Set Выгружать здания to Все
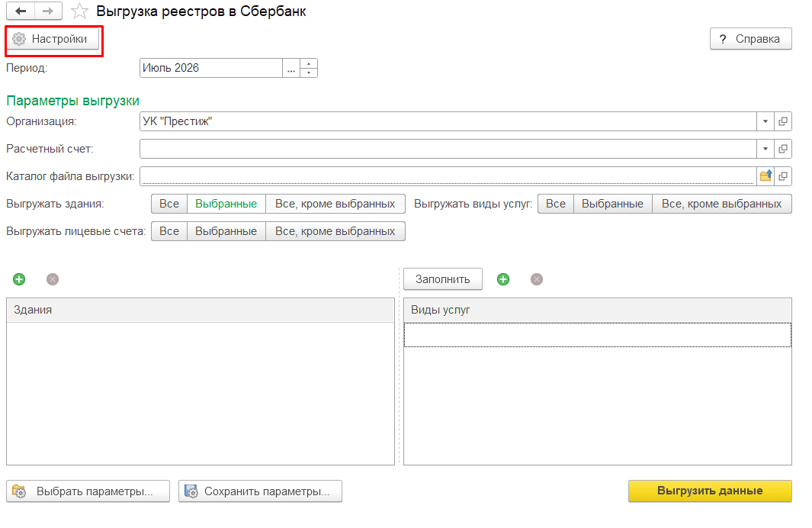 coord(168,204)
